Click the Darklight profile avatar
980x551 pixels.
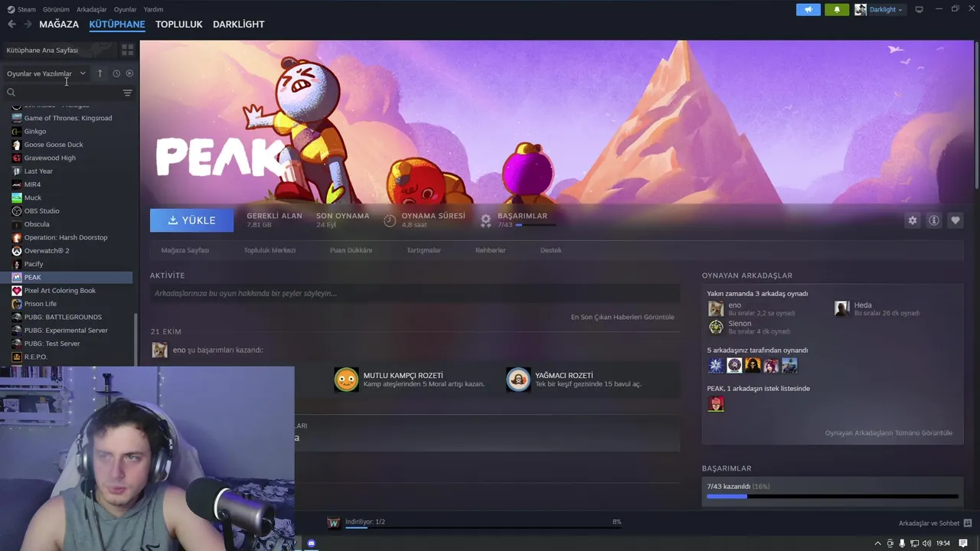coord(861,9)
